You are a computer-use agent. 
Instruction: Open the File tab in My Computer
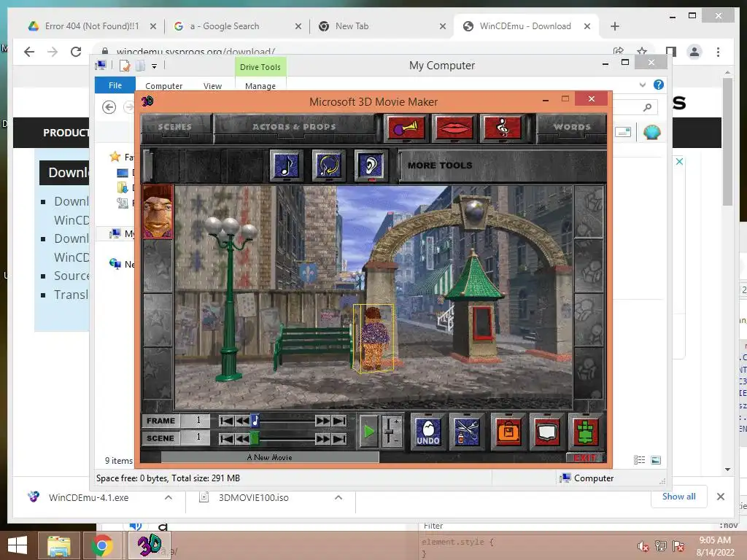coord(115,85)
